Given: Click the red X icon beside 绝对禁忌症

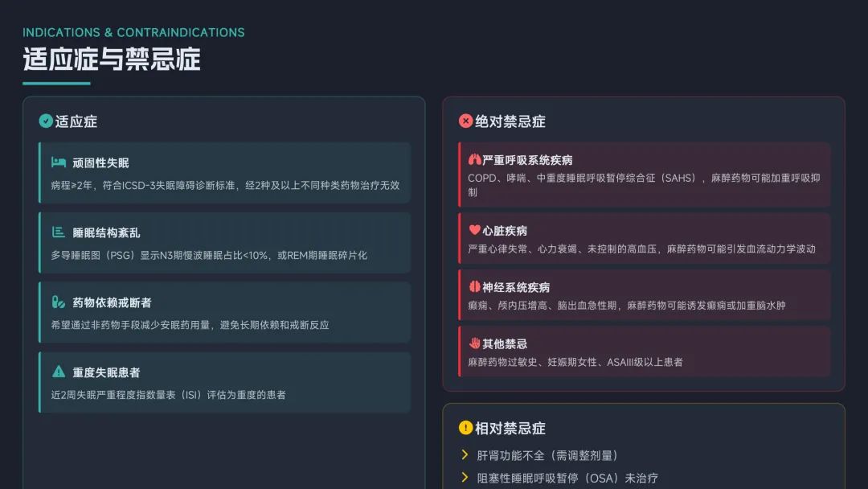Looking at the screenshot, I should pos(465,121).
